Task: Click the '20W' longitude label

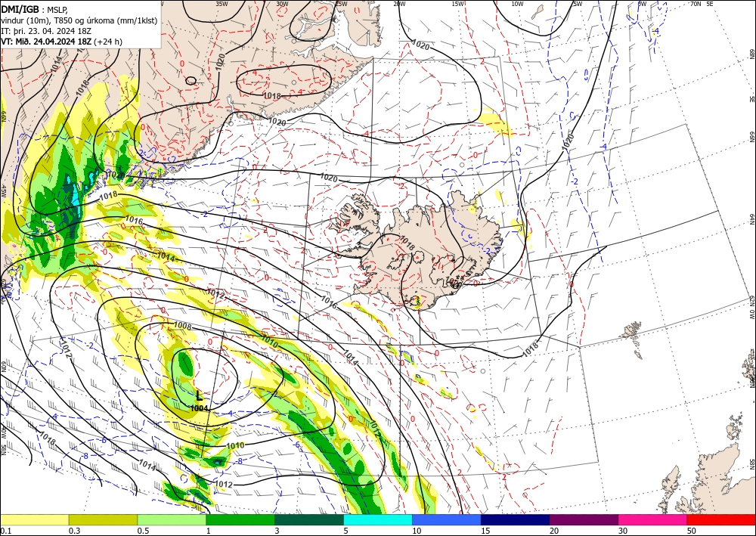Action: (398, 4)
